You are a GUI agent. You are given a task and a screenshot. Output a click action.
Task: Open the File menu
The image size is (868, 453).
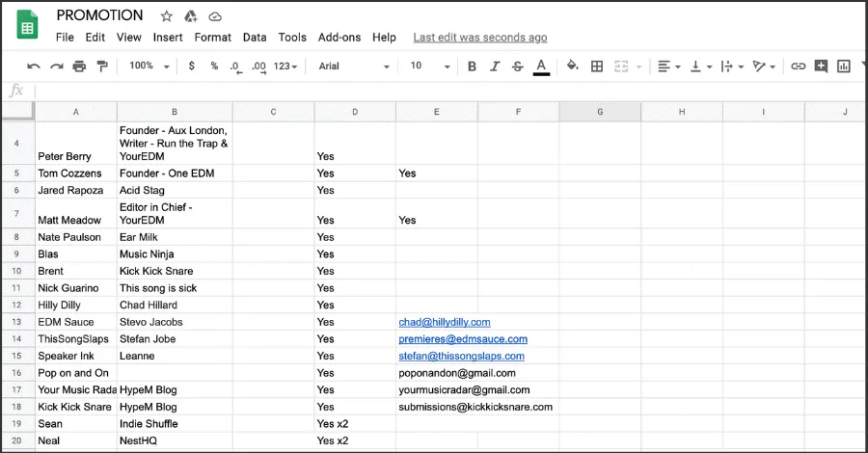(65, 37)
